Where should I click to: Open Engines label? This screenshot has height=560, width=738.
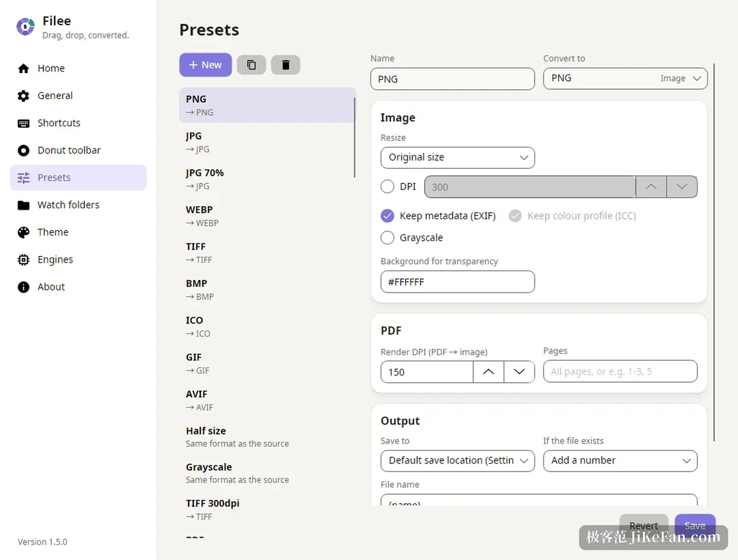[x=55, y=260]
